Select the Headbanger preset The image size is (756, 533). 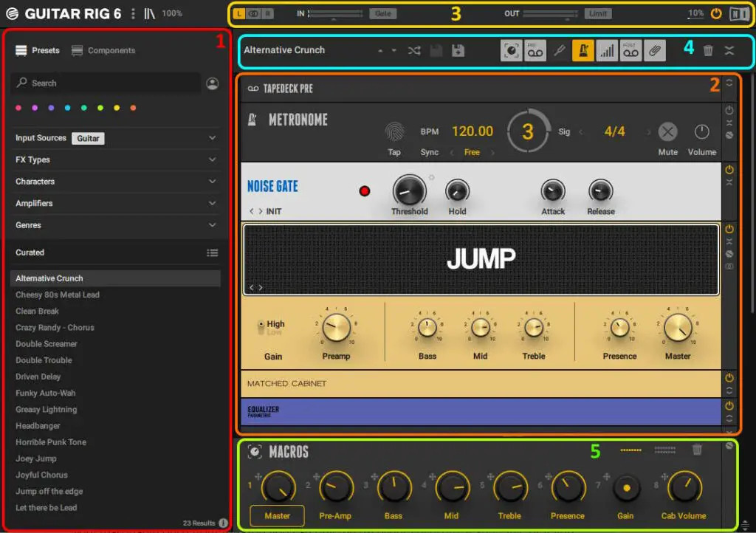coord(115,426)
